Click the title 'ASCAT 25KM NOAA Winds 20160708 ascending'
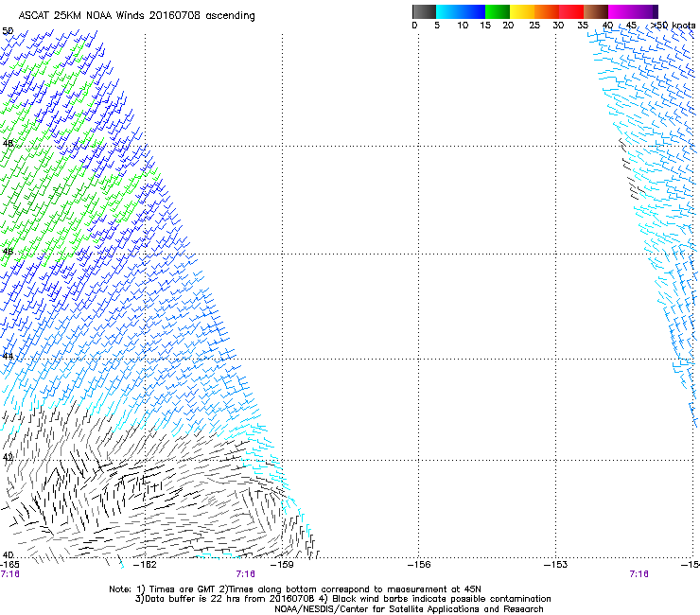The width and height of the screenshot is (700, 615). tap(136, 16)
